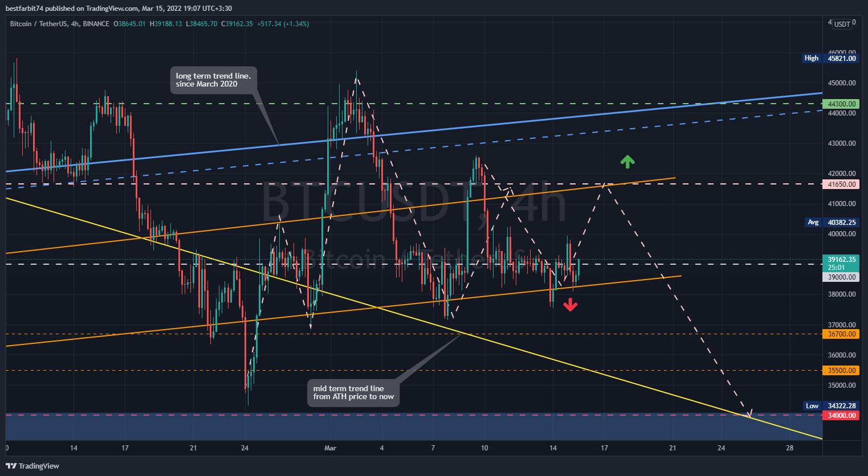
Task: Click the red 34000.00 level label
Action: tap(841, 415)
